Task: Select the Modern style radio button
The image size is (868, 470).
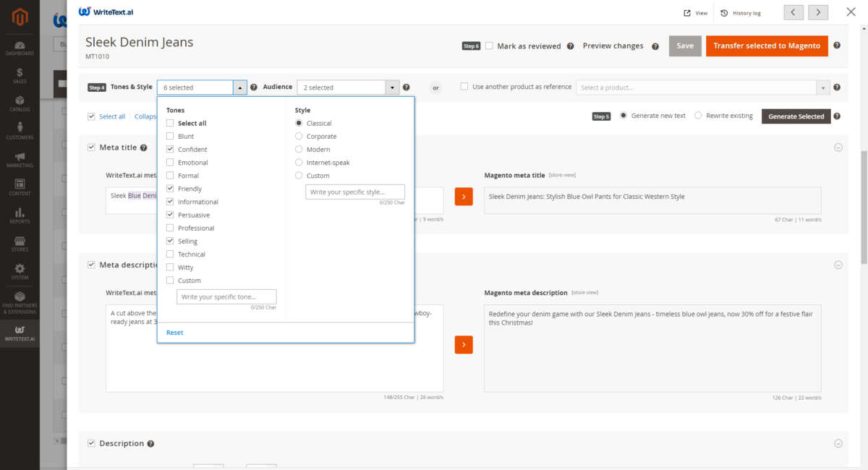Action: pos(299,150)
